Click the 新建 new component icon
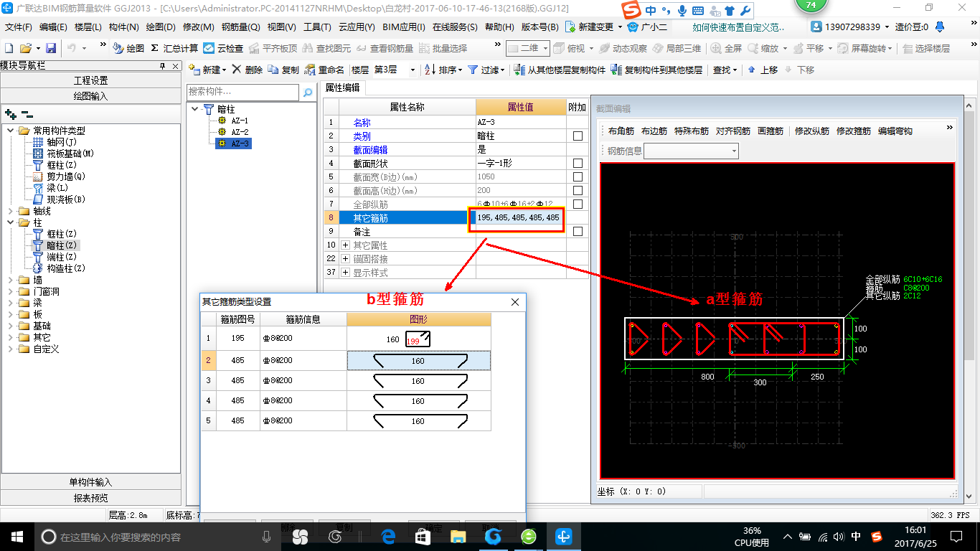 pyautogui.click(x=194, y=70)
